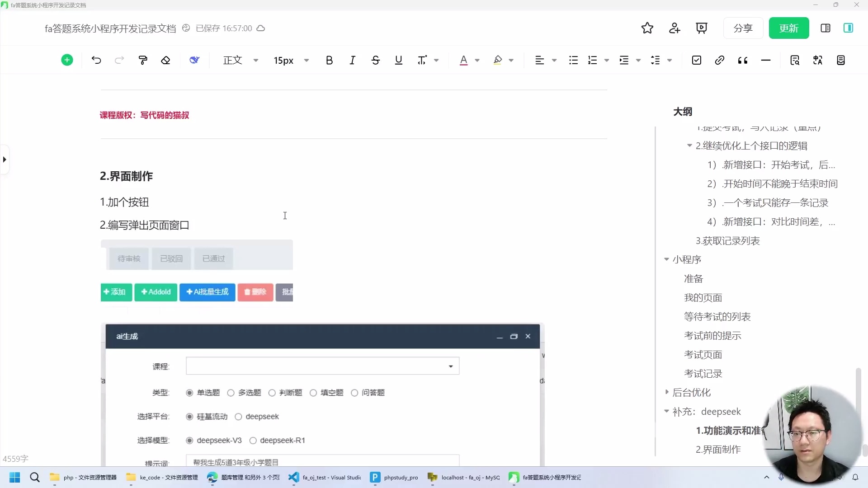Switch to the 已驳回 tab

(171, 258)
